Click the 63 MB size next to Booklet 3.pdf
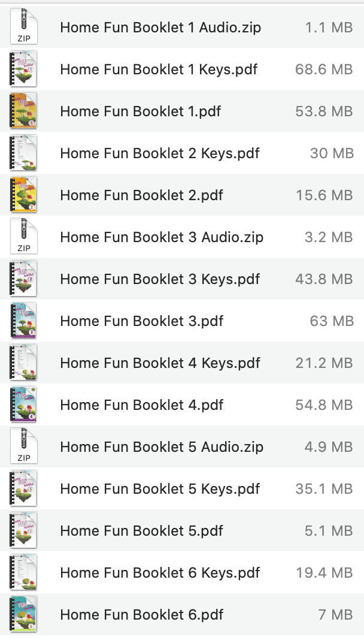 [331, 321]
